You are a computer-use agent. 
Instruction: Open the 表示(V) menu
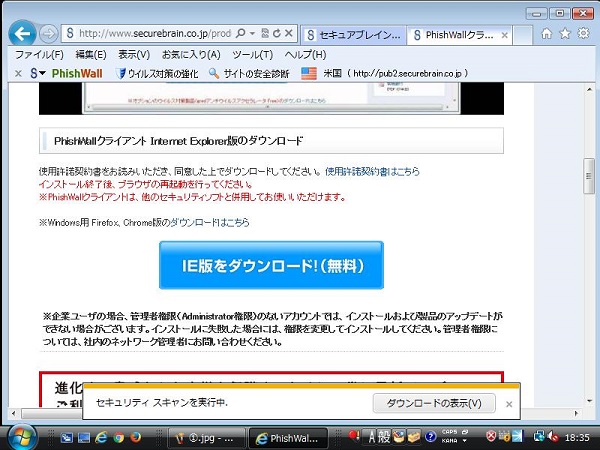point(134,55)
